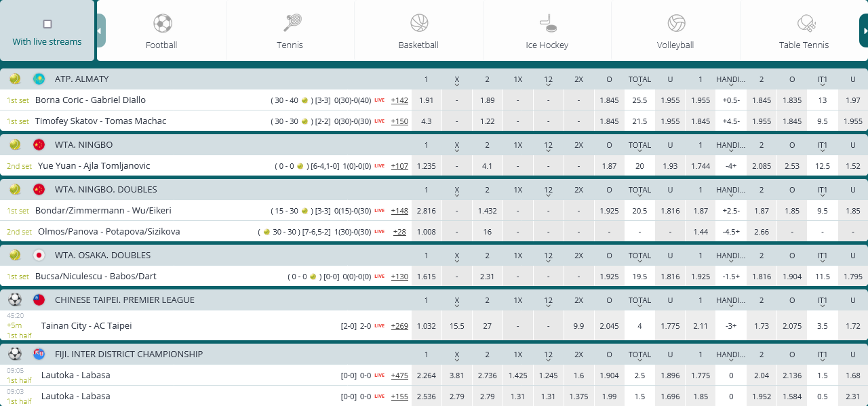This screenshot has height=406, width=868.
Task: Select 2X odds 9.9 for AC Taipei
Action: [578, 325]
